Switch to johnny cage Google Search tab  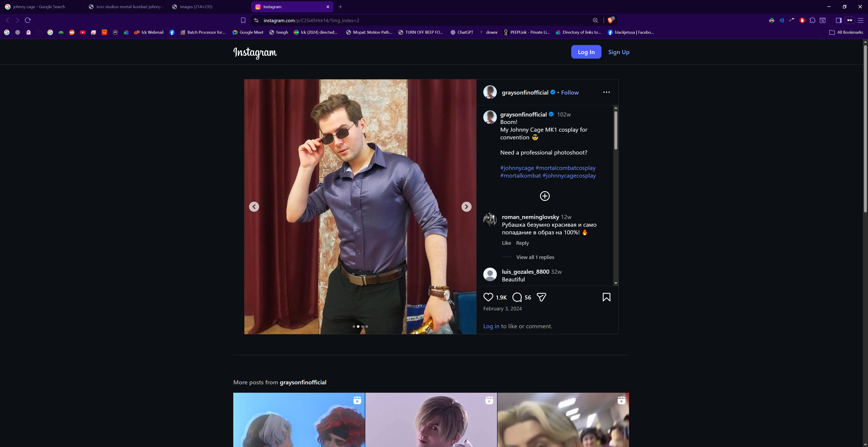tap(39, 7)
